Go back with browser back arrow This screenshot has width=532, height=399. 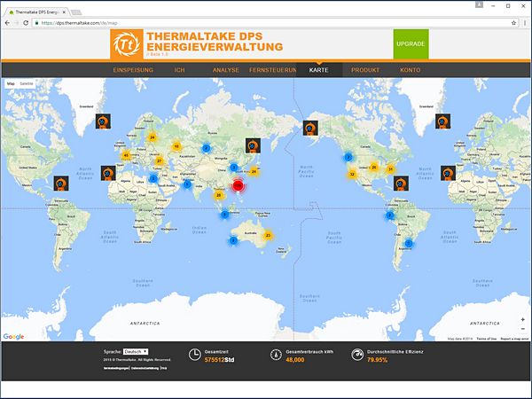coord(7,23)
